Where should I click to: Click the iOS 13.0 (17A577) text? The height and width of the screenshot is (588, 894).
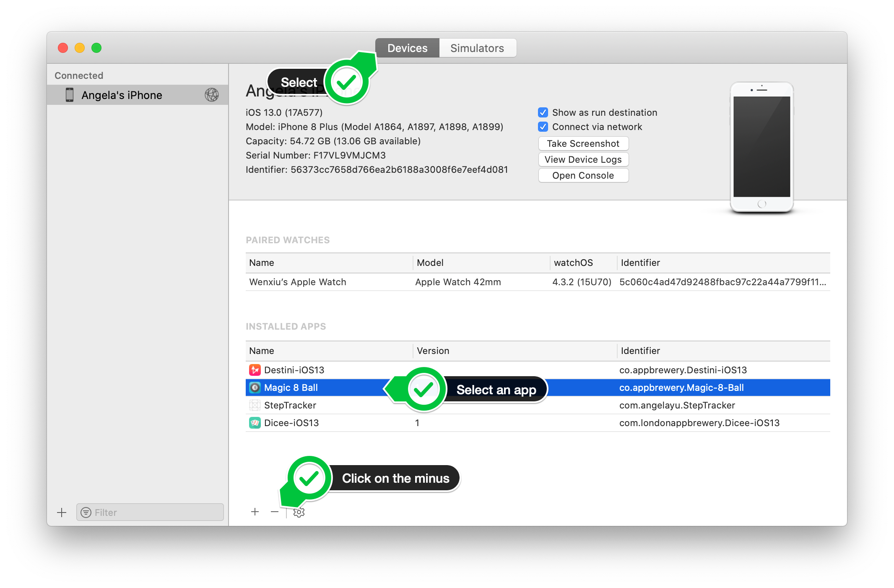pyautogui.click(x=284, y=112)
